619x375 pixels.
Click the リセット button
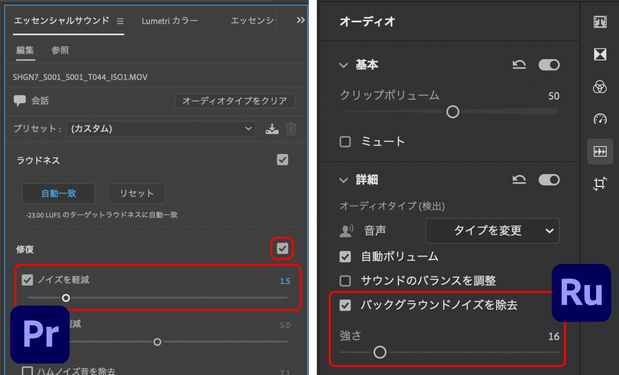coord(137,193)
